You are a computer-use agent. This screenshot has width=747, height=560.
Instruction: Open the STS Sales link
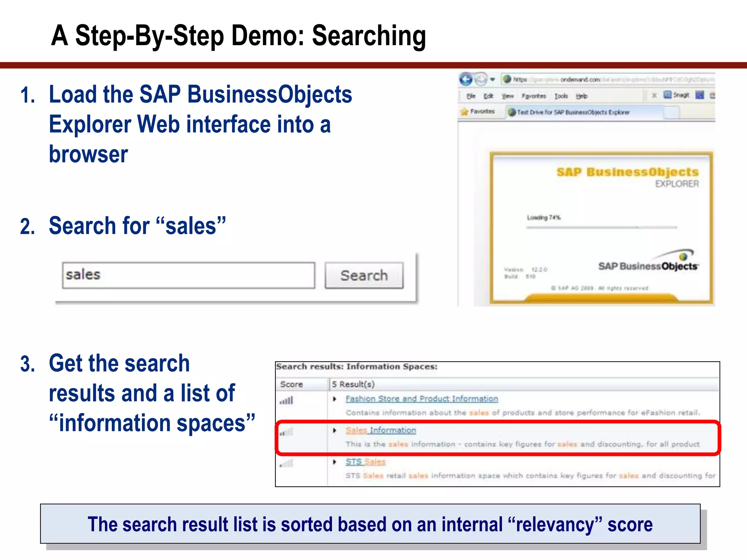point(365,462)
